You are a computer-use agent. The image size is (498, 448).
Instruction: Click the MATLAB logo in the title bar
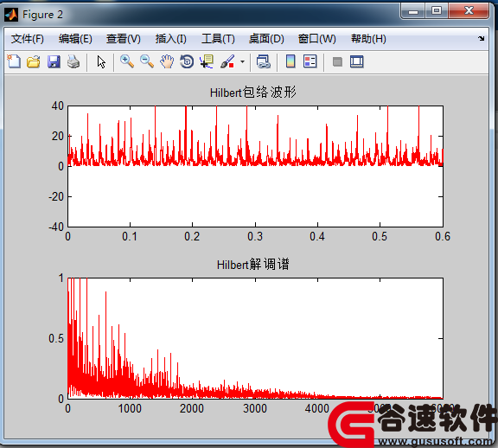(x=11, y=15)
